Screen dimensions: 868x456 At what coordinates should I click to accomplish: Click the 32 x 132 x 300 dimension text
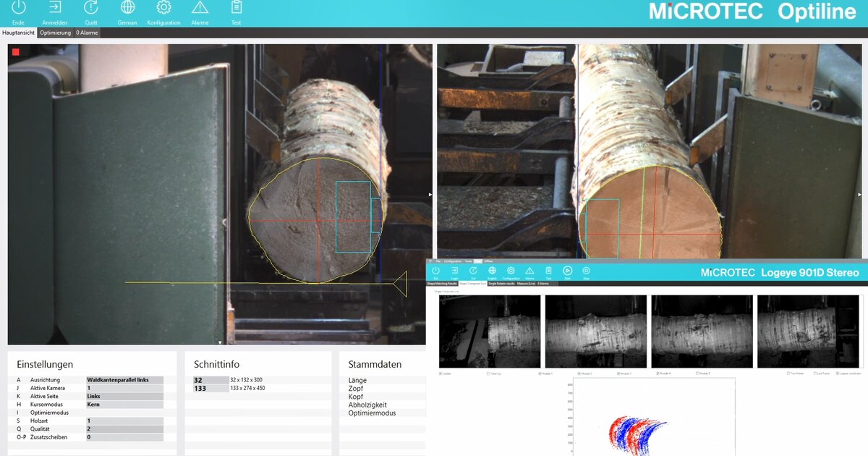point(246,380)
